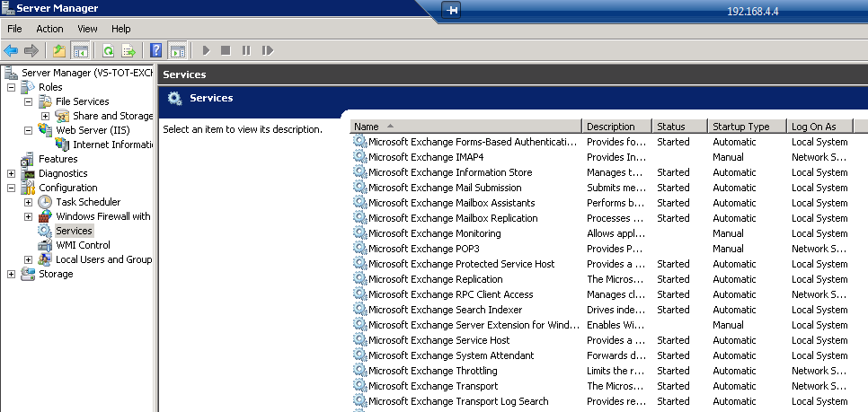Click the WMI Control tree icon
The height and width of the screenshot is (412, 868).
tap(46, 245)
